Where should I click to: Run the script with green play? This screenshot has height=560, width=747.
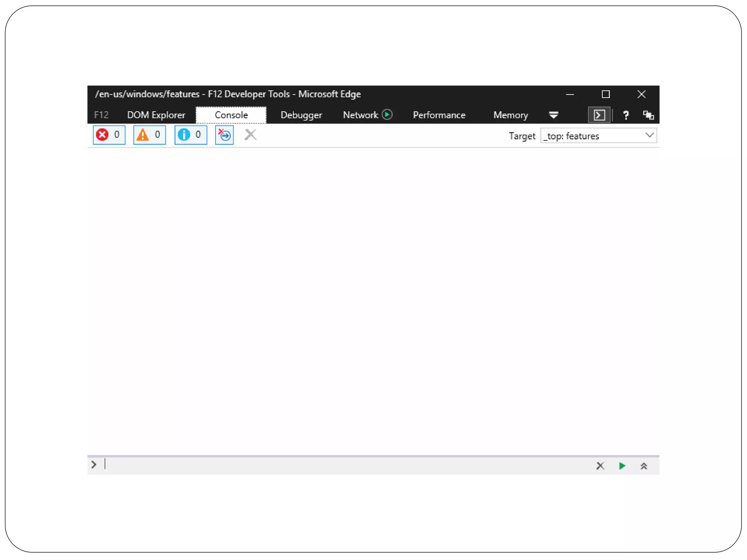click(622, 466)
